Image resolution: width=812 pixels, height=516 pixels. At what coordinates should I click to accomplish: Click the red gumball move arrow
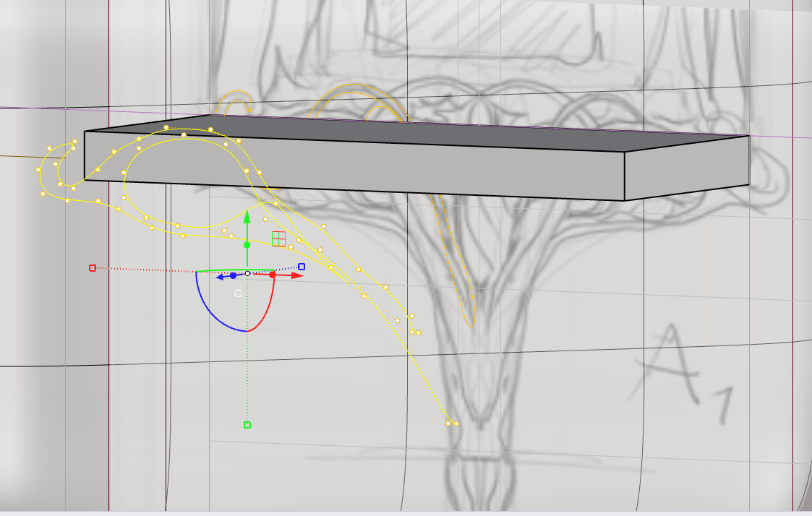coord(296,276)
